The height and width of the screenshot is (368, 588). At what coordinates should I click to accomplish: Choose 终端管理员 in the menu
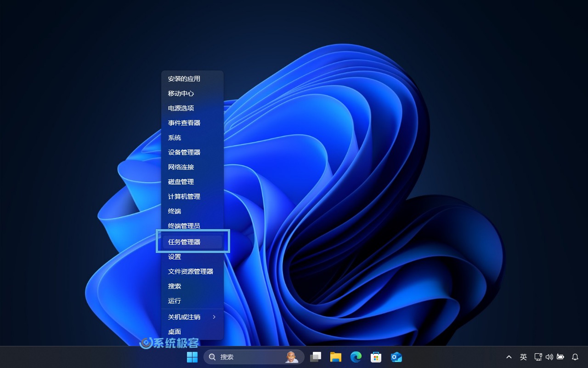192,226
